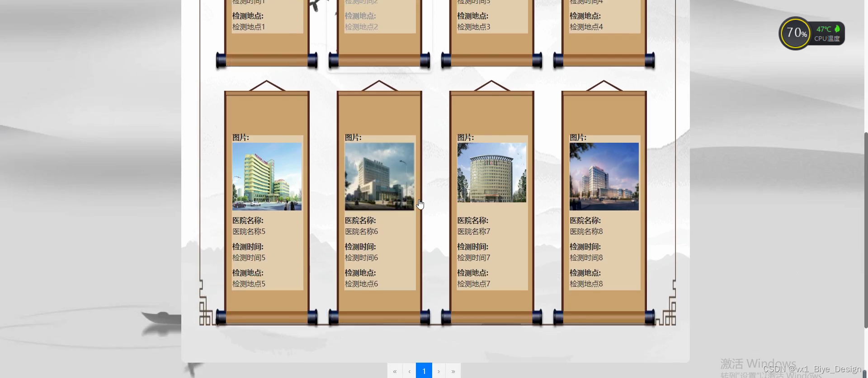Go to first page with « button
868x378 pixels.
tap(395, 371)
